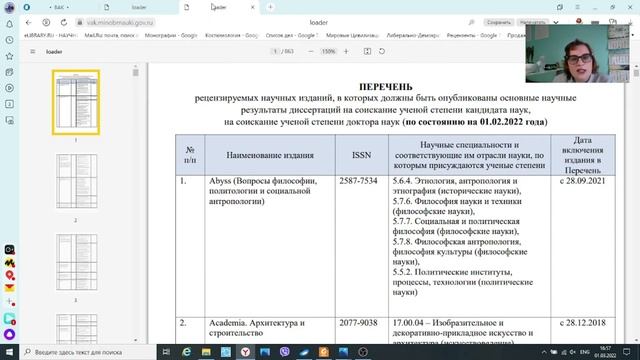Screen dimensions: 640x360
Task: Switch to the first loader tab
Action: click(139, 7)
